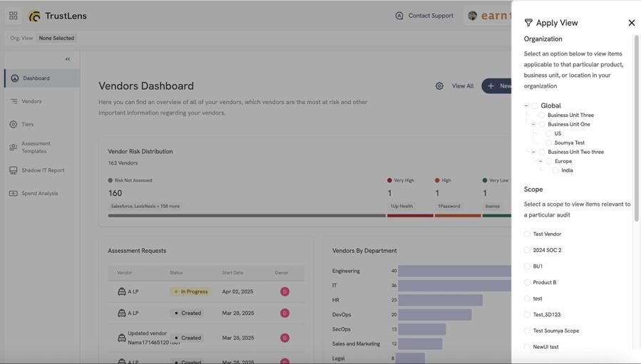Select the Global organization radio button

[x=535, y=105]
